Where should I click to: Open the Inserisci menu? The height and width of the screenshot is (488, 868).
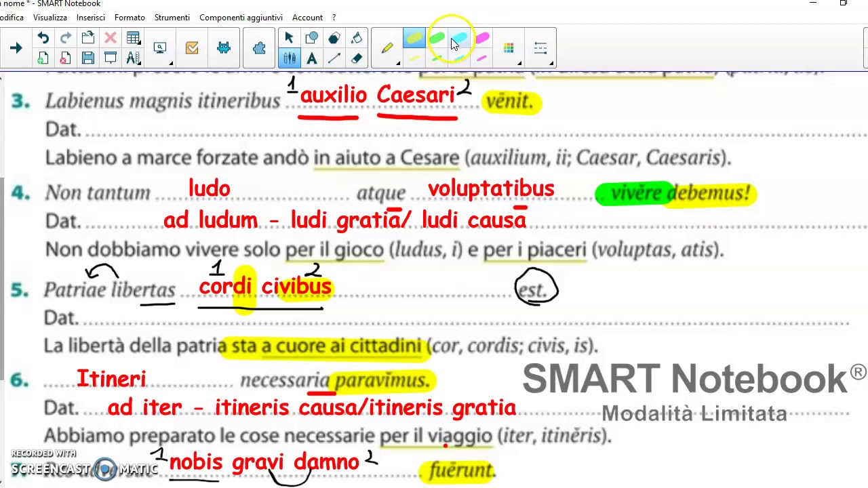tap(91, 17)
